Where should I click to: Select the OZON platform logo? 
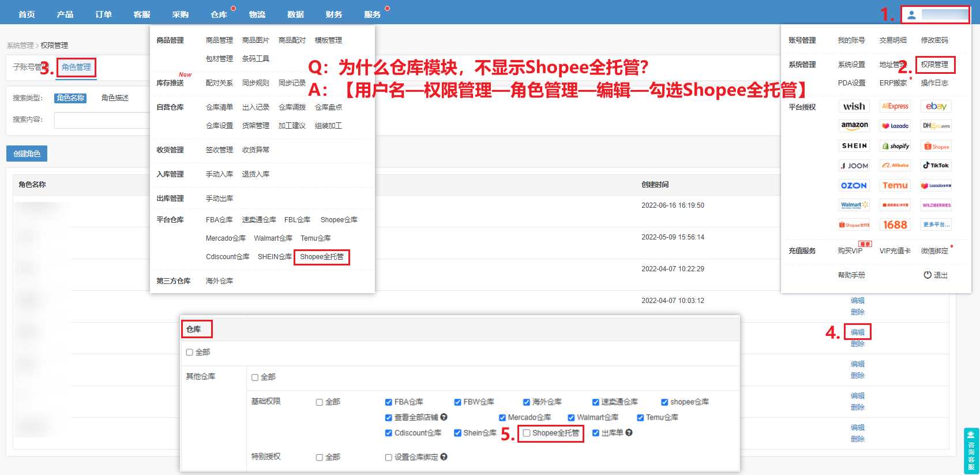854,185
